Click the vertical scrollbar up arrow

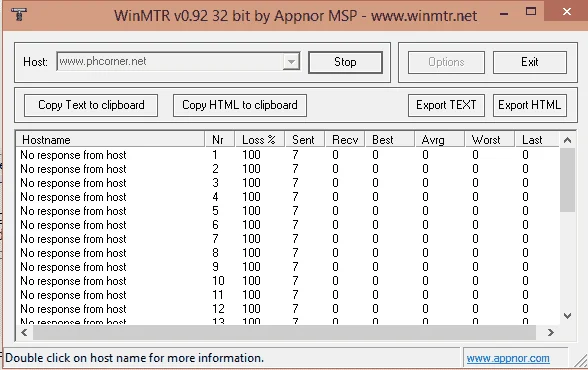567,140
